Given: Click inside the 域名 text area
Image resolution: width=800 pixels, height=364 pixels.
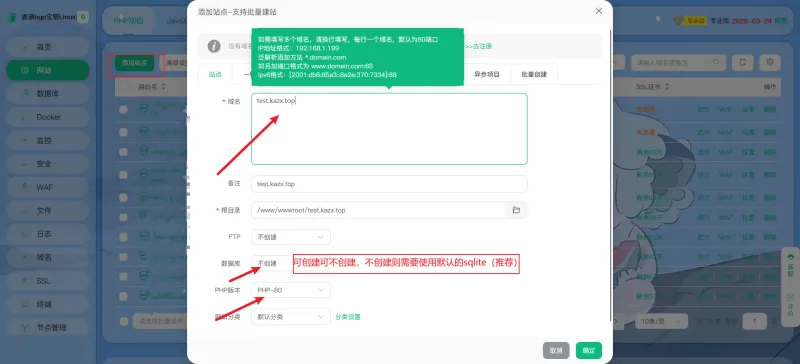Looking at the screenshot, I should click(389, 129).
